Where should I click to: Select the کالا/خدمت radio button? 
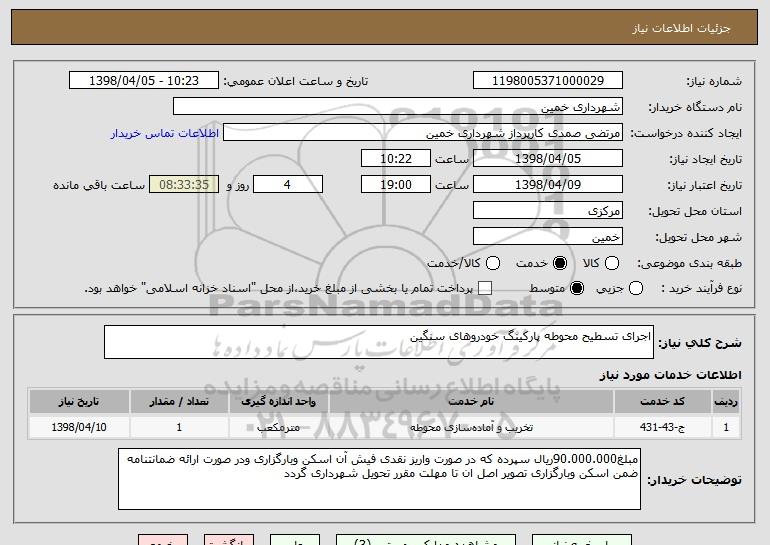tap(493, 263)
